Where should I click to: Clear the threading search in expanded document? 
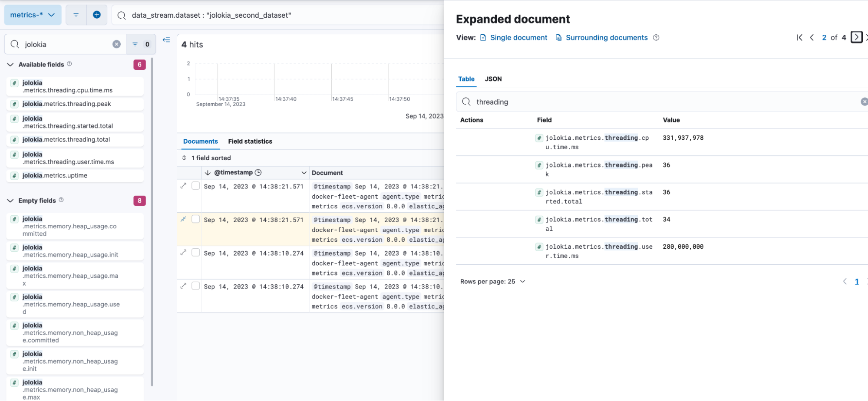click(864, 102)
